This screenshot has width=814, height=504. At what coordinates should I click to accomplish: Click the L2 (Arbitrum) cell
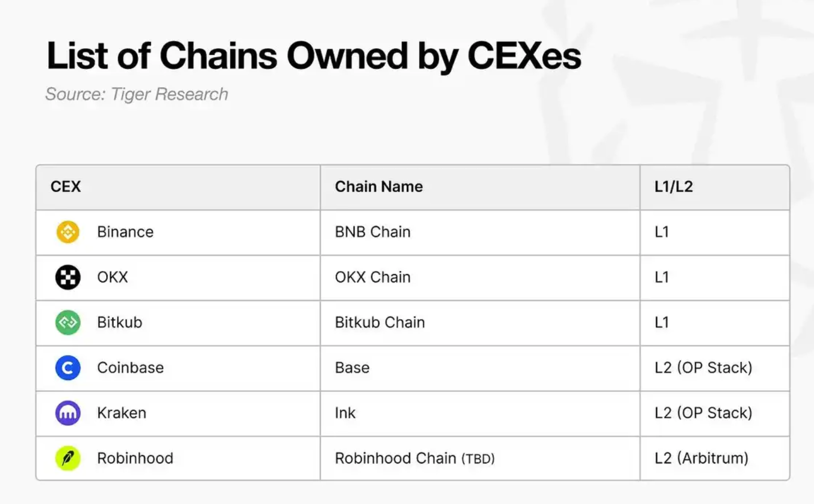[x=701, y=458]
